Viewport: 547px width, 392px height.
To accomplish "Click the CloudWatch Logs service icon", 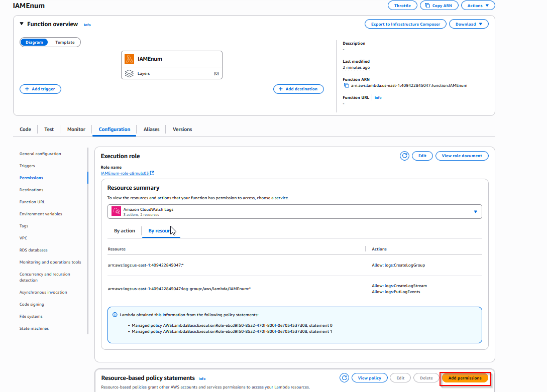I will point(116,211).
